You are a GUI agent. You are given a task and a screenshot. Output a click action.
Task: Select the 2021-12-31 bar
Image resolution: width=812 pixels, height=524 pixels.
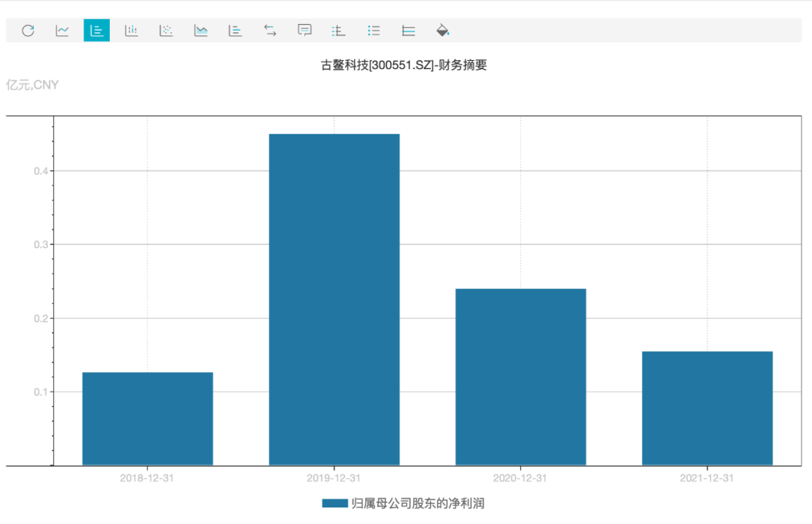(x=707, y=408)
